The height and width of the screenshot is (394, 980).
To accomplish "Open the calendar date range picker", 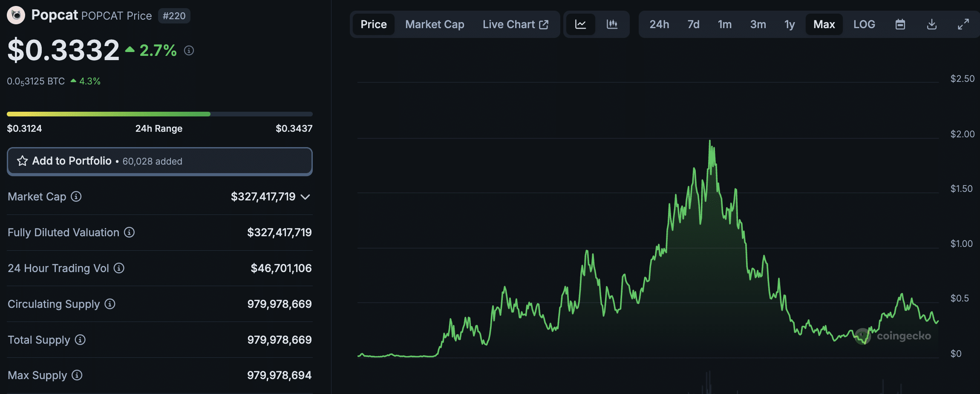I will point(900,24).
